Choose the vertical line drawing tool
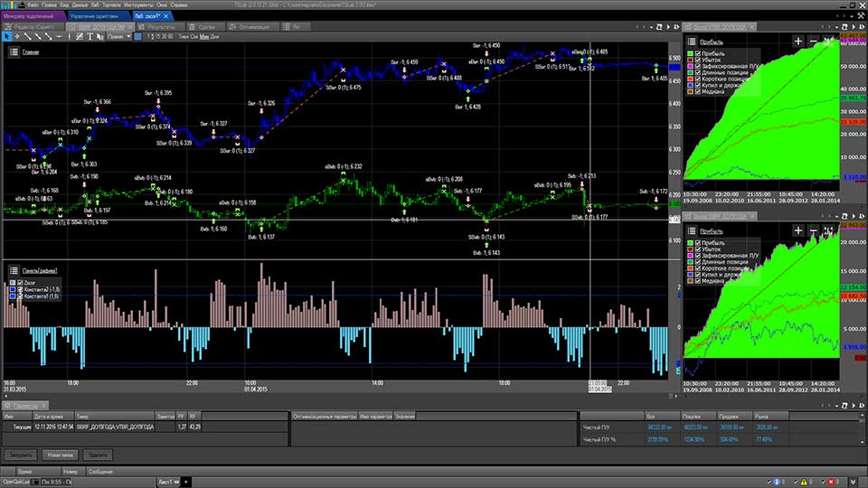This screenshot has width=868, height=488. click(x=70, y=36)
